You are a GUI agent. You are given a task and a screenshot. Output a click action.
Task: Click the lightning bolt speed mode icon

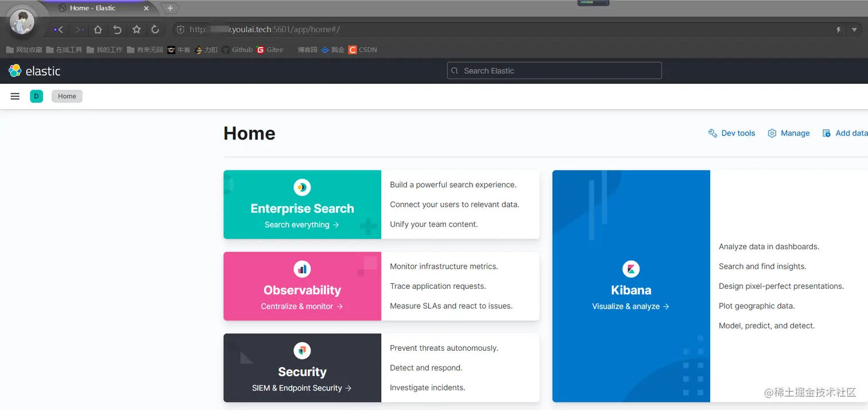[839, 30]
